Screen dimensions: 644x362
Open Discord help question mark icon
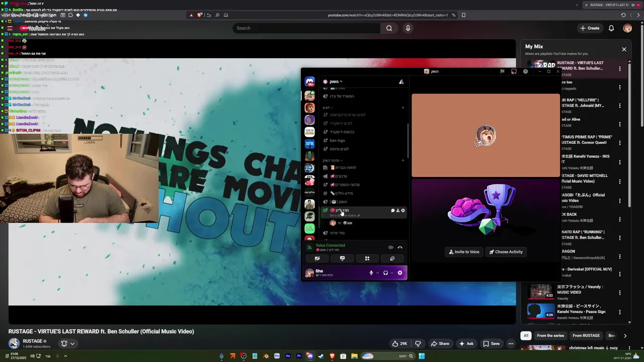pyautogui.click(x=525, y=71)
